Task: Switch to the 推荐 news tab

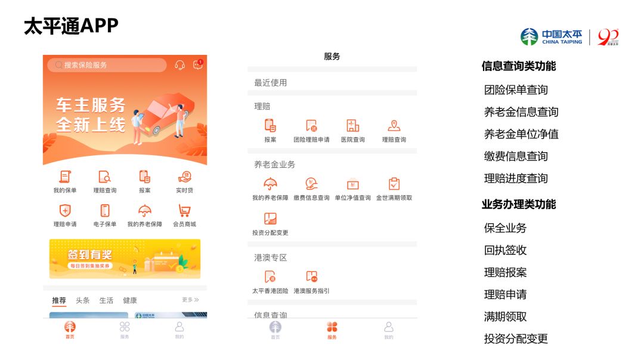Action: pyautogui.click(x=58, y=300)
